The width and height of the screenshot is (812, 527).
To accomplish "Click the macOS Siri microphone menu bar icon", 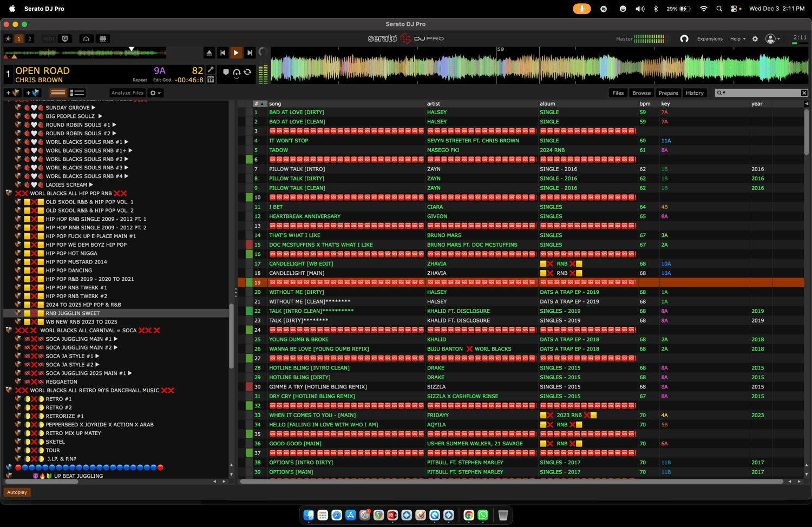I will coord(582,9).
